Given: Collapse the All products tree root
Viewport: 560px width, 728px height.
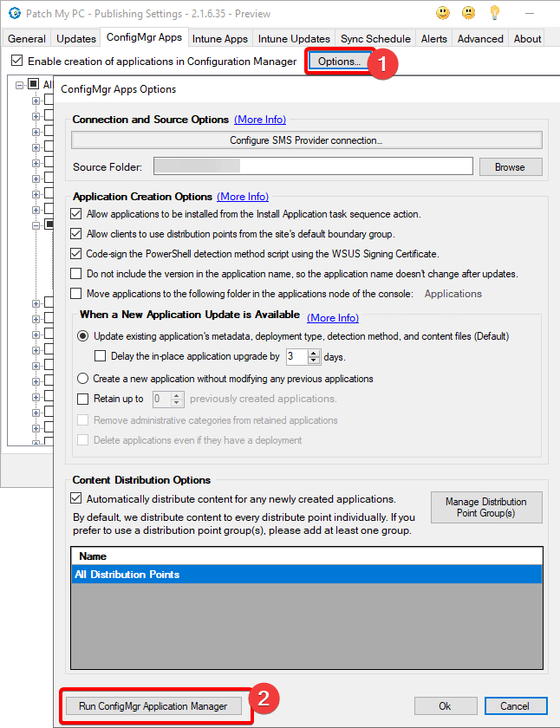Looking at the screenshot, I should click(x=19, y=85).
